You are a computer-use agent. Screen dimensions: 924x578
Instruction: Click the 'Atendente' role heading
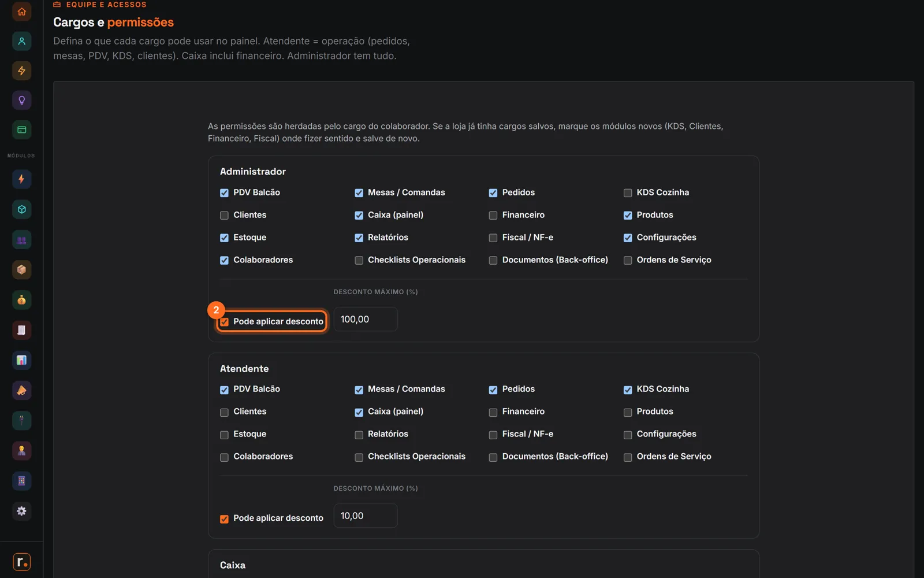(244, 369)
